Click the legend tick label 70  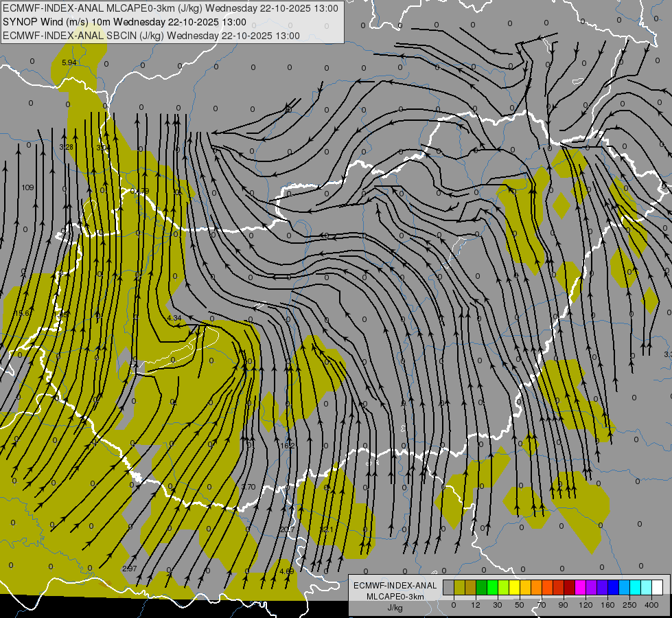tap(542, 605)
